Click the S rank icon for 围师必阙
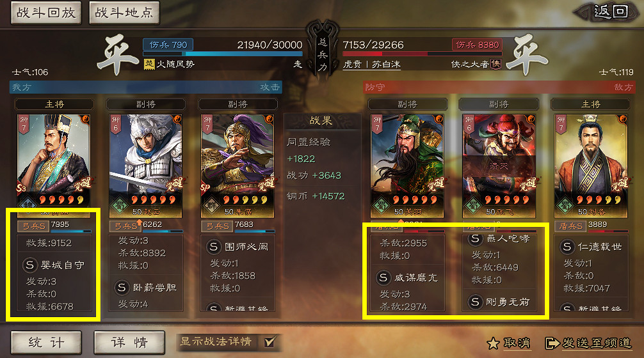644x358 pixels. [214, 247]
